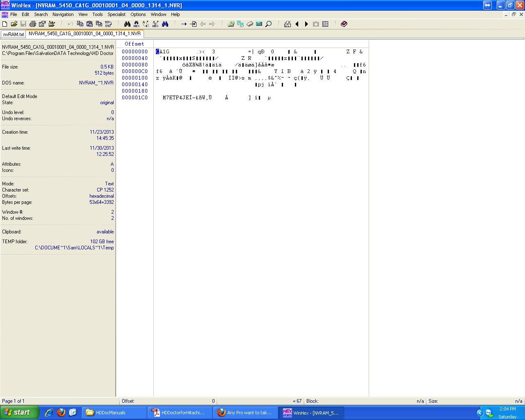Screen dimensions: 525x420
Task: Click the DOS name NVRAM_~1.NVR value
Action: [x=96, y=83]
